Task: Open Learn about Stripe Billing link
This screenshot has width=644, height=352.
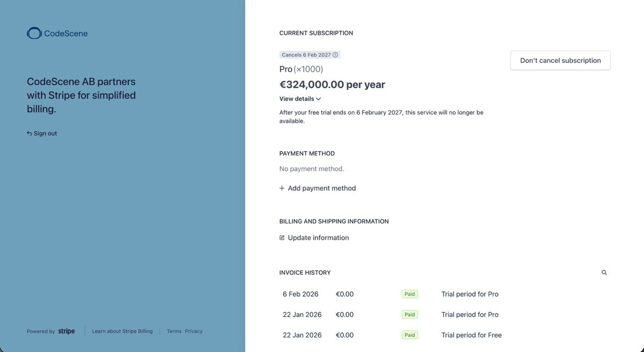Action: click(x=122, y=331)
